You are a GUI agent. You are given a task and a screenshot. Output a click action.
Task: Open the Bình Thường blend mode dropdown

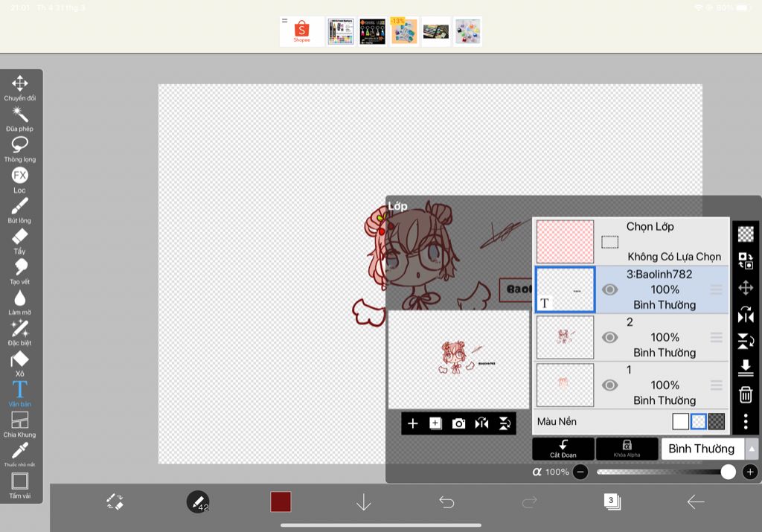702,449
